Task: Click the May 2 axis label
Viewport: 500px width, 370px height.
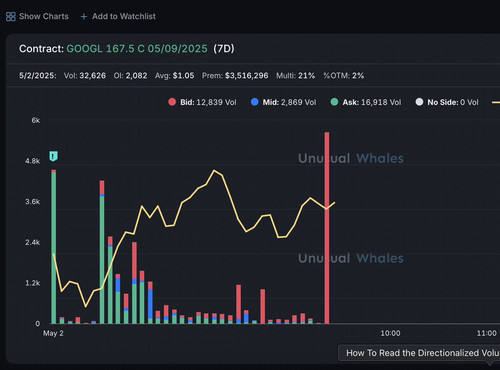Action: 53,333
